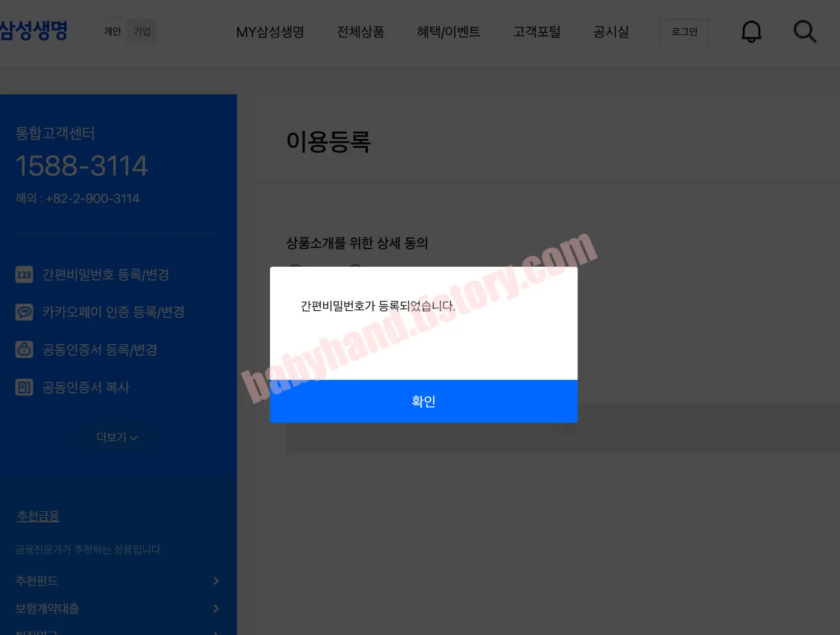This screenshot has width=840, height=635.
Task: Open the 추천금융 heading link
Action: (38, 516)
